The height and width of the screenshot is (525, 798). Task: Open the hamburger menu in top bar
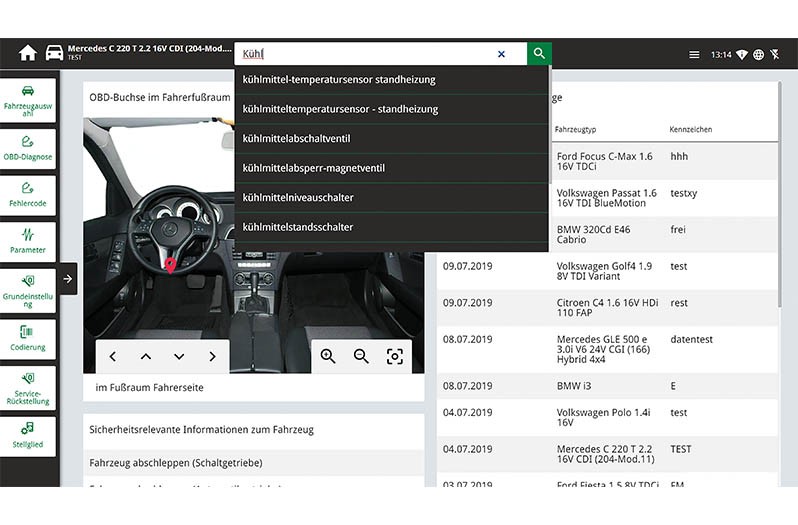pyautogui.click(x=694, y=55)
